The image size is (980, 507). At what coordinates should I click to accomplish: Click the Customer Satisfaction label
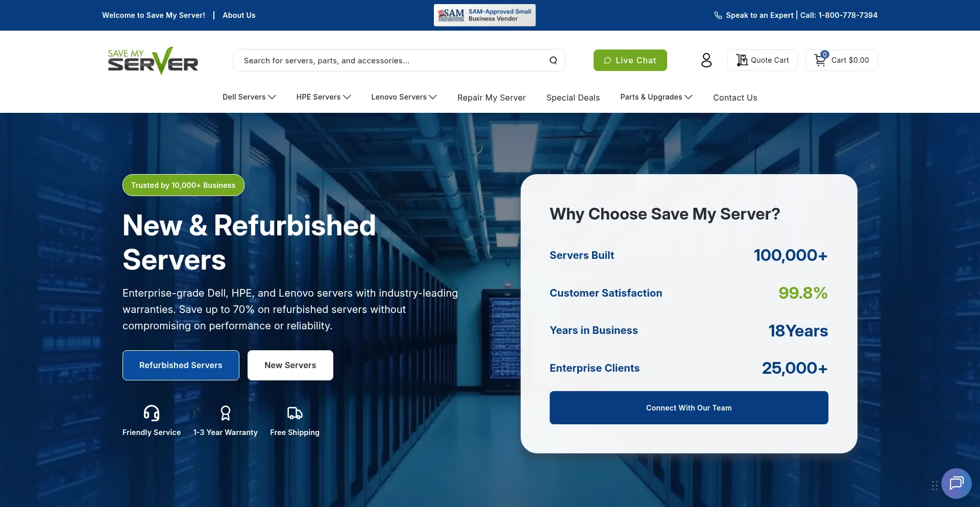[606, 293]
